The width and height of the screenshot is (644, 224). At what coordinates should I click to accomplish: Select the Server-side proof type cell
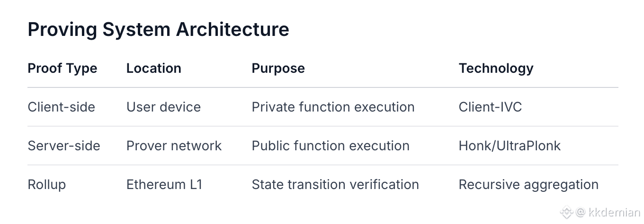(64, 146)
